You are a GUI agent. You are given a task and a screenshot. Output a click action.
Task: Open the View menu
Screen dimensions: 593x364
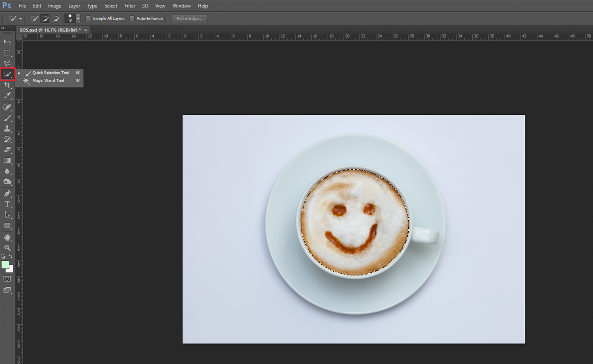[x=160, y=6]
